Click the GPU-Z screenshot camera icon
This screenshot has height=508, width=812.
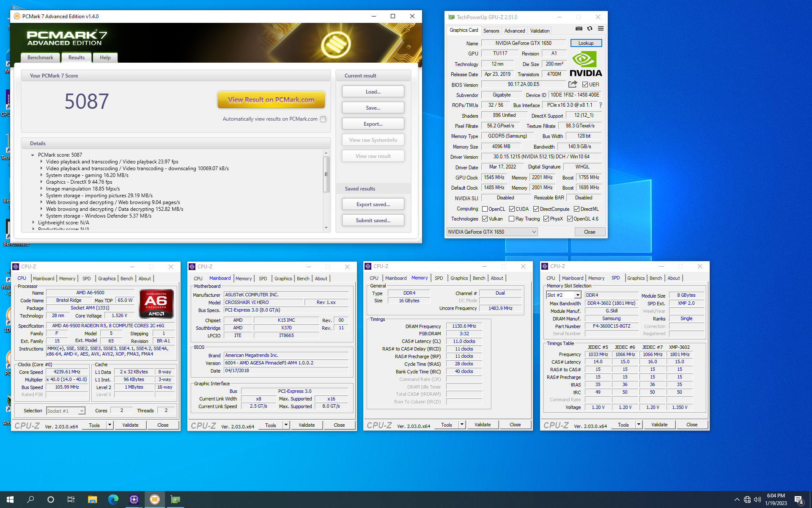click(579, 29)
